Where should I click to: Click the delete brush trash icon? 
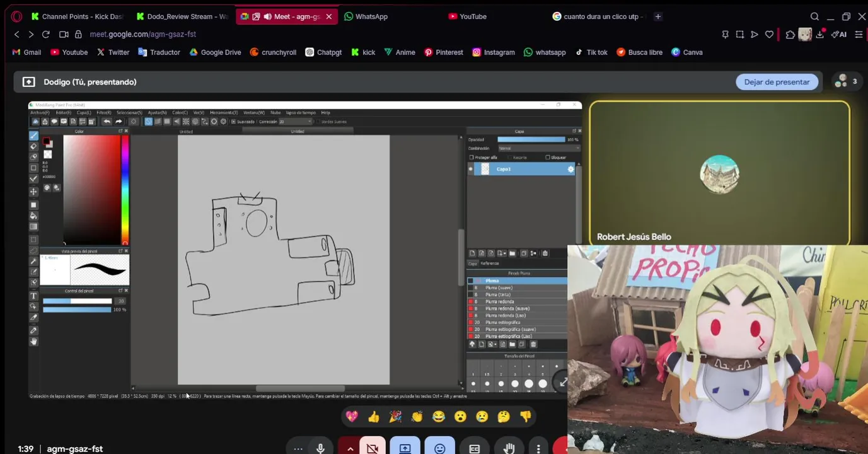click(533, 344)
